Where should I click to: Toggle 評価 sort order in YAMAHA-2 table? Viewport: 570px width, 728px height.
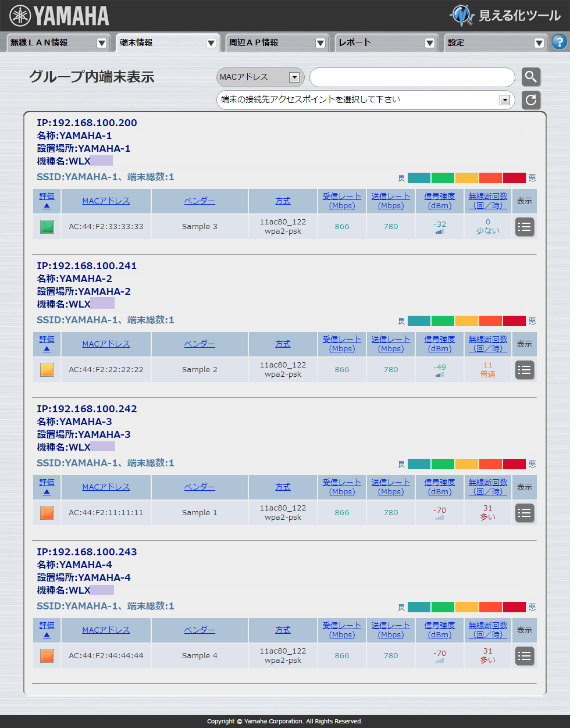tap(47, 339)
